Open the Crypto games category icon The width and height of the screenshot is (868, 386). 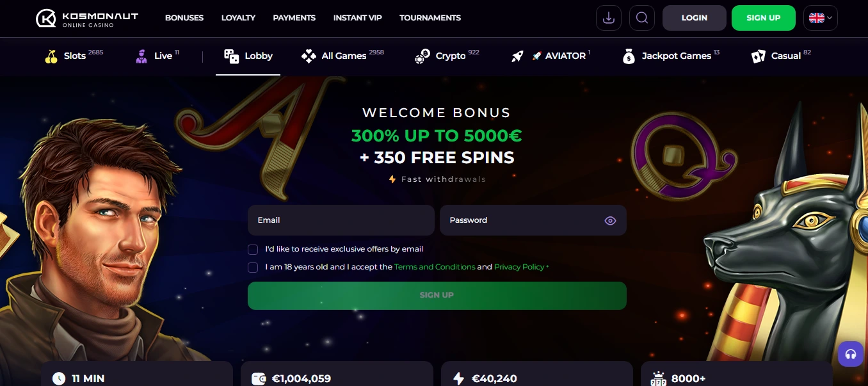422,56
